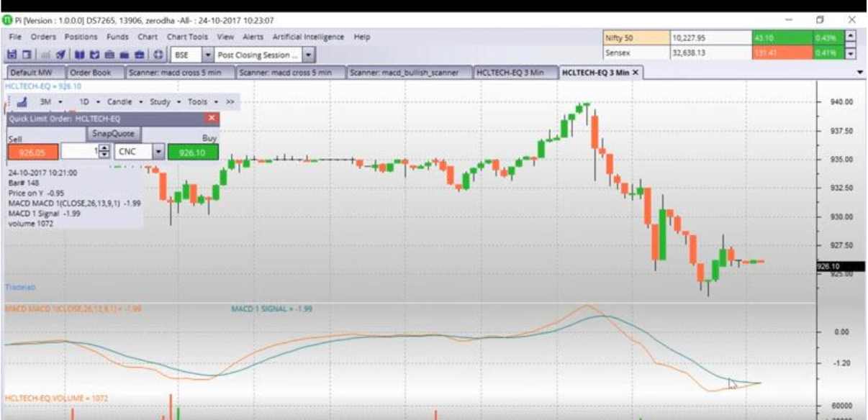Open the Chart Tools menu
The image size is (868, 420).
click(186, 37)
